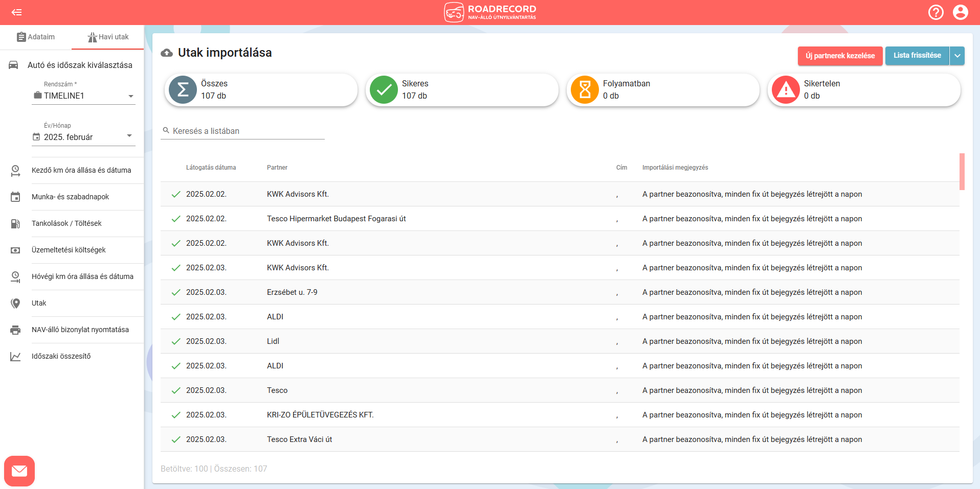Click the printer icon for NAV-álló bizonylat
The width and height of the screenshot is (980, 489).
[15, 330]
